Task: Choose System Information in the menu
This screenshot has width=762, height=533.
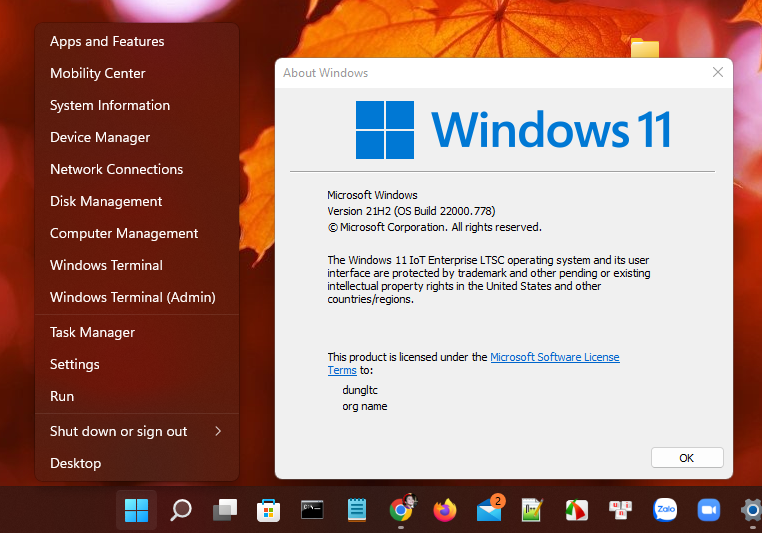Action: coord(137,105)
